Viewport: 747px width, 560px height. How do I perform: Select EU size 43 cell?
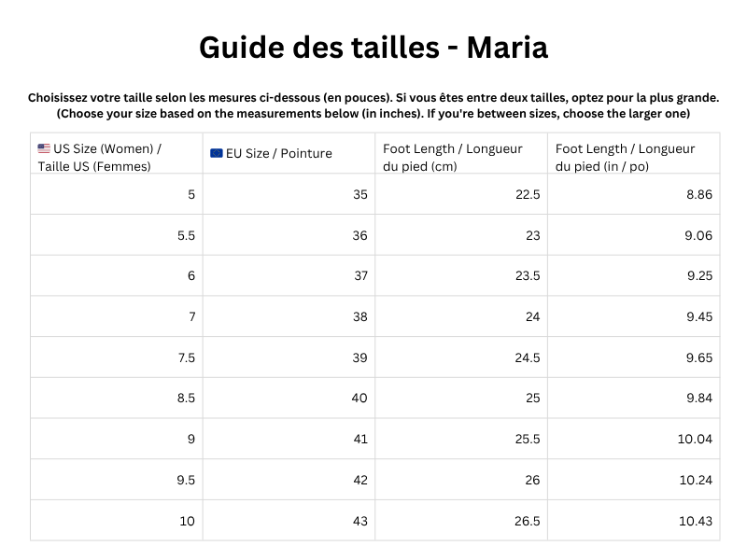pos(359,521)
